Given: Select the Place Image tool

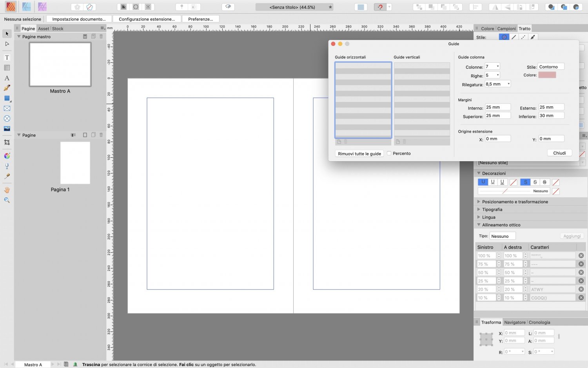Looking at the screenshot, I should (x=7, y=129).
